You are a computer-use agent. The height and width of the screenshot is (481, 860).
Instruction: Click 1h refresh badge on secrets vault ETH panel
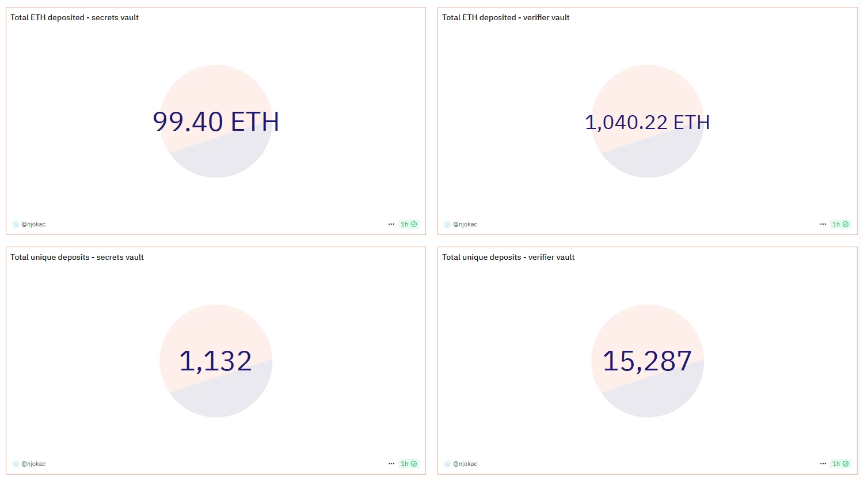point(409,224)
